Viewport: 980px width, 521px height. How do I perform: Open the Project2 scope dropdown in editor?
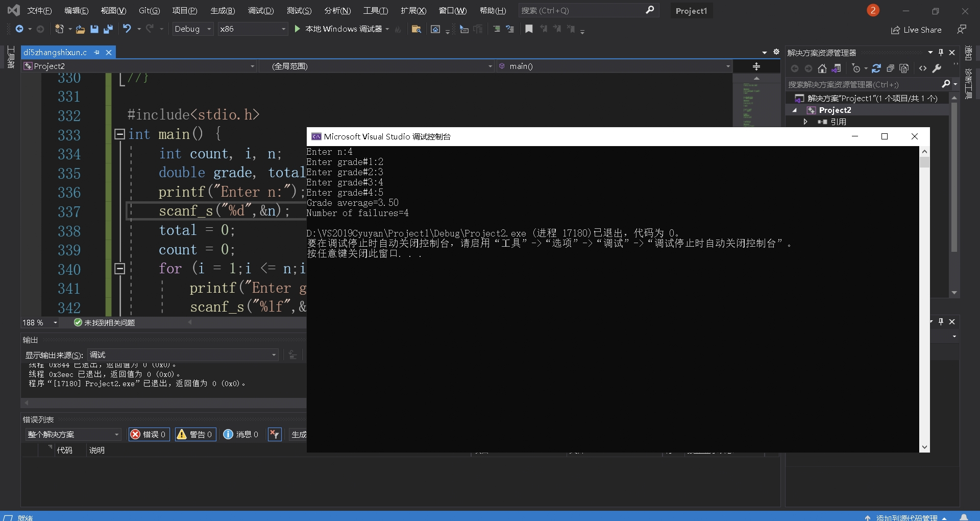coord(139,66)
